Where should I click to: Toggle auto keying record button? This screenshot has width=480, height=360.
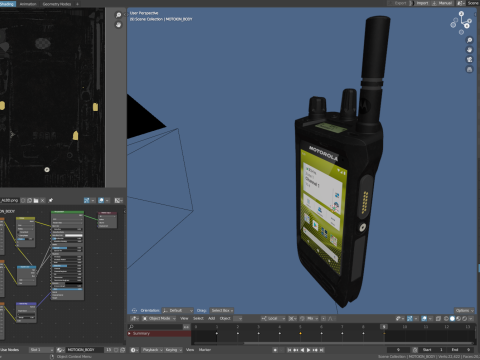pos(275,350)
